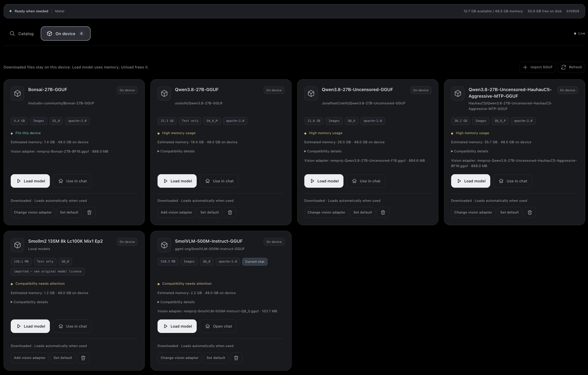Expand Compatibility details on Qwen3.8-27B-Uncensored-GGUF card
588x375 pixels.
pyautogui.click(x=323, y=151)
